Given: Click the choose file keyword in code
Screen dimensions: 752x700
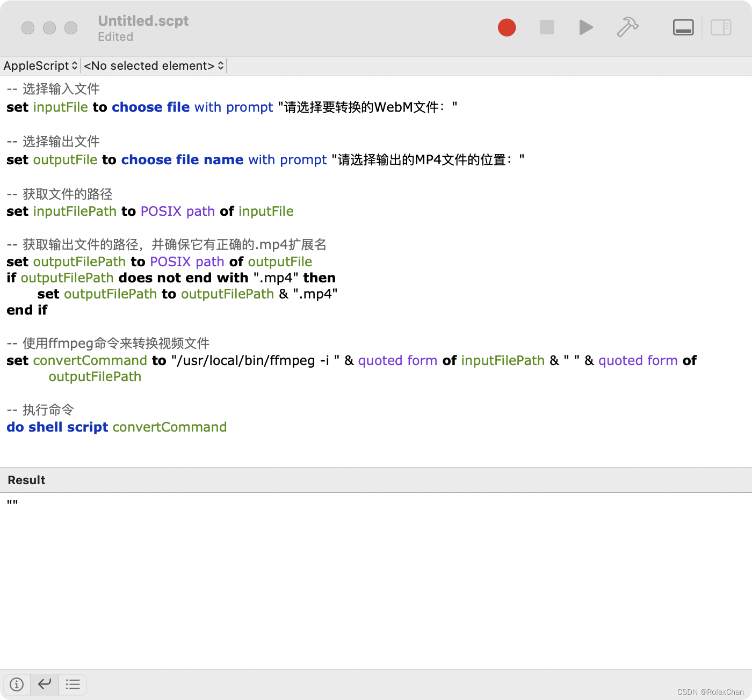Looking at the screenshot, I should pos(150,107).
